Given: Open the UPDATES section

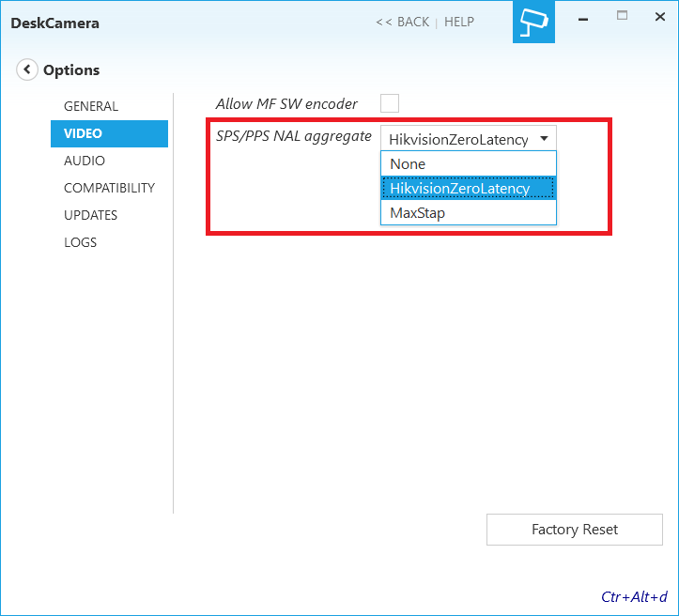Looking at the screenshot, I should pyautogui.click(x=90, y=215).
